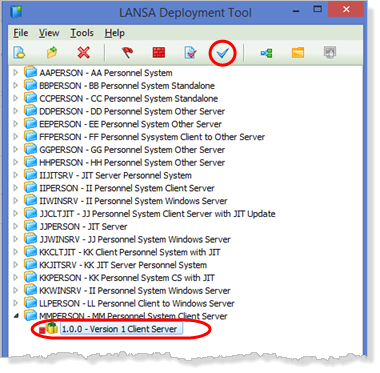The width and height of the screenshot is (380, 373).
Task: Click the folder icon beside JJPERSON
Action: (x=30, y=226)
